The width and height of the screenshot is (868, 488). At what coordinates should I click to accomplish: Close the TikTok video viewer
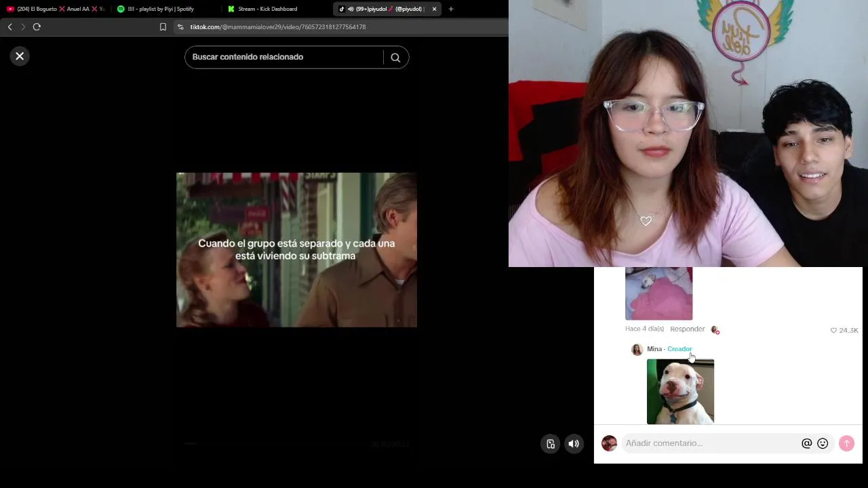(20, 56)
